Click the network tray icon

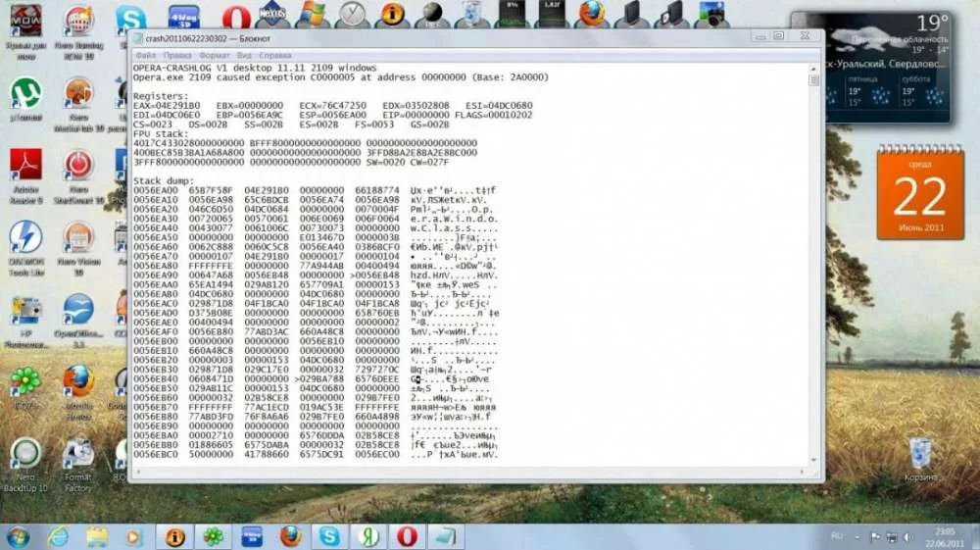(892, 537)
